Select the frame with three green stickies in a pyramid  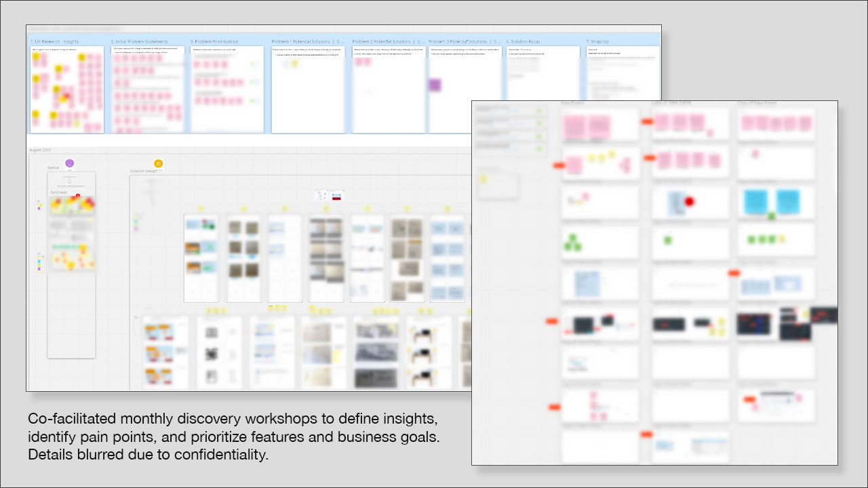point(600,243)
